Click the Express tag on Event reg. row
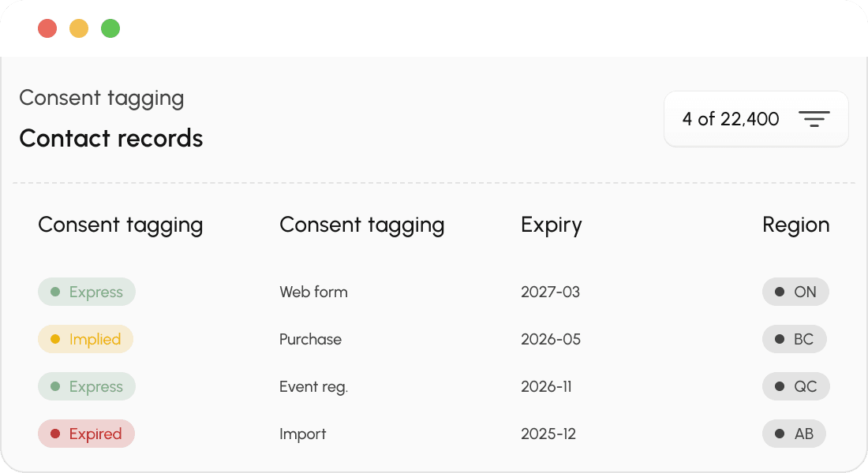This screenshot has height=473, width=868. [x=86, y=386]
